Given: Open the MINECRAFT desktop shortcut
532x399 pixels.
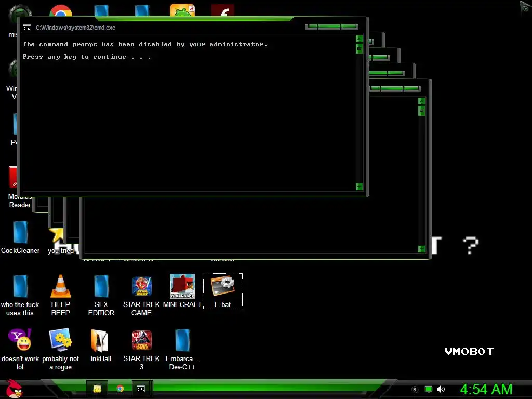Looking at the screenshot, I should point(182,291).
